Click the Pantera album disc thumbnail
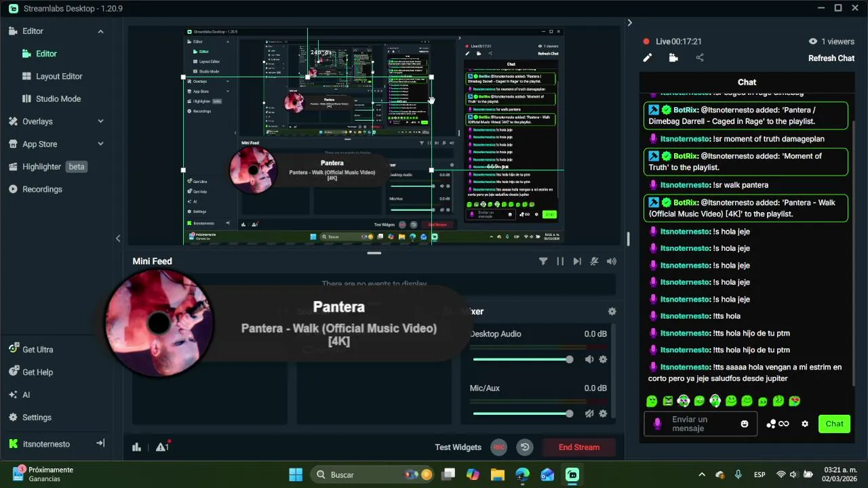 [159, 323]
